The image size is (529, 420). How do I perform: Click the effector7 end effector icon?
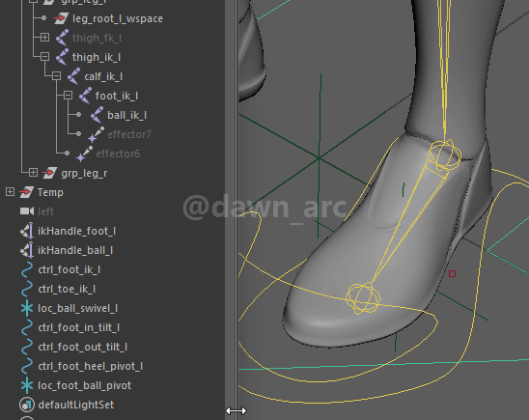click(x=97, y=134)
